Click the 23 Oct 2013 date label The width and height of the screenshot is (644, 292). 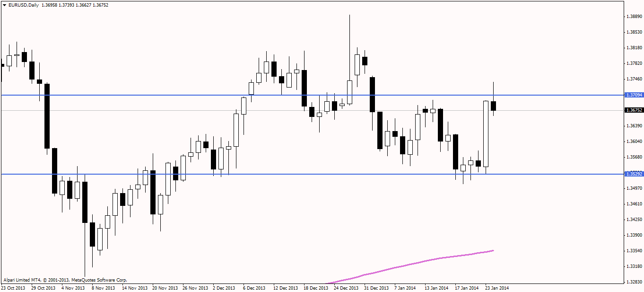pos(14,288)
